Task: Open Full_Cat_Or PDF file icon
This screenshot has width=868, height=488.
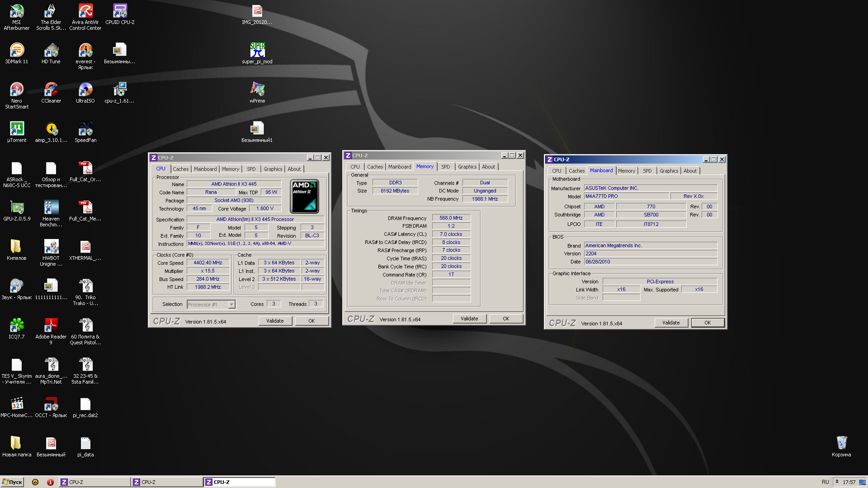Action: click(85, 171)
